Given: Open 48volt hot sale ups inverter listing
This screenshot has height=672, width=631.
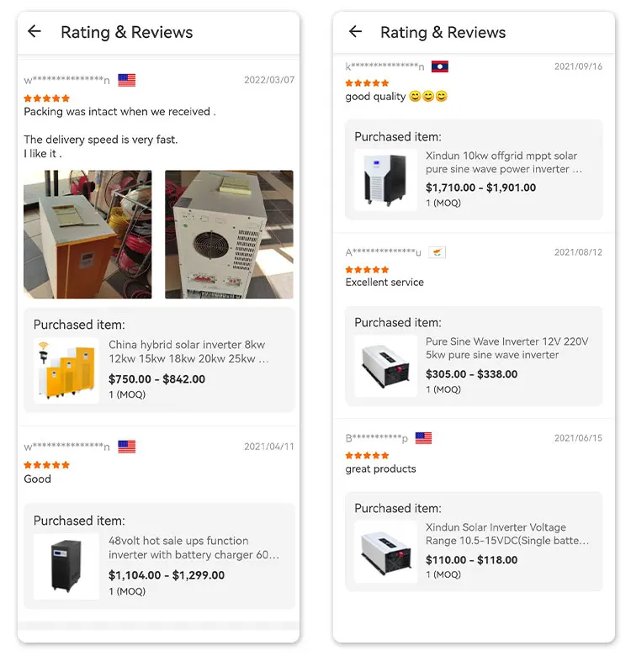Looking at the screenshot, I should 194,548.
